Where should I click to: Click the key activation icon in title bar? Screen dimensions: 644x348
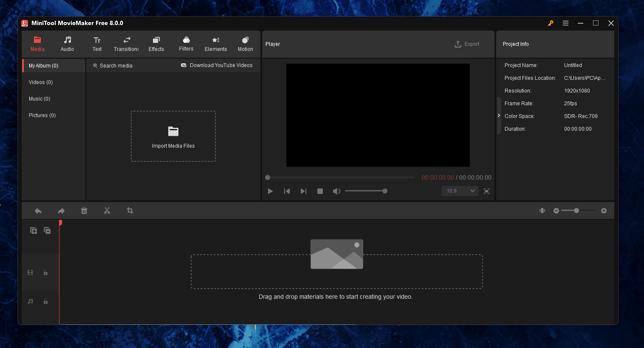click(x=551, y=23)
